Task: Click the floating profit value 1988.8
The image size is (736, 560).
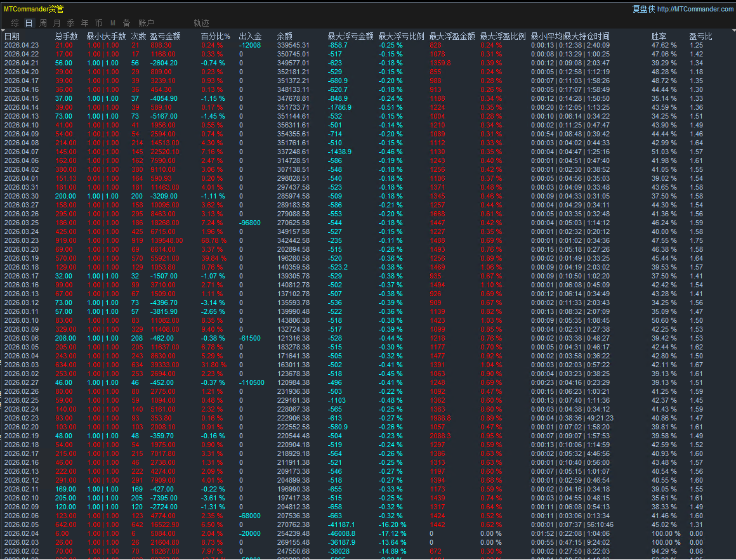Action: [440, 419]
